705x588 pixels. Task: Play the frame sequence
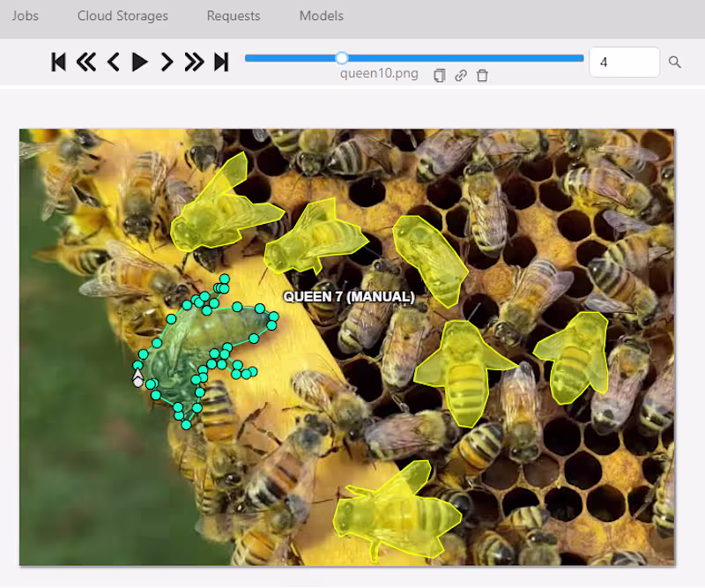click(x=138, y=62)
